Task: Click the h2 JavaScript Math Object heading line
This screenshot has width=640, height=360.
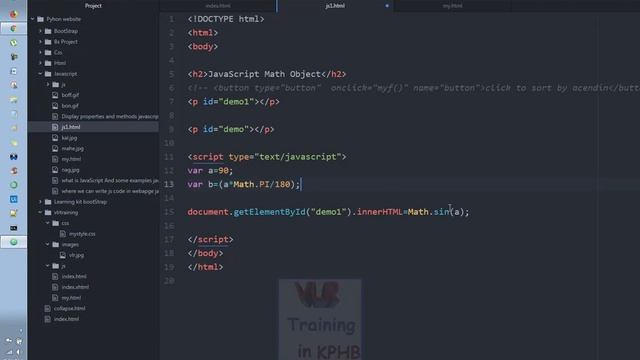Action: (267, 74)
